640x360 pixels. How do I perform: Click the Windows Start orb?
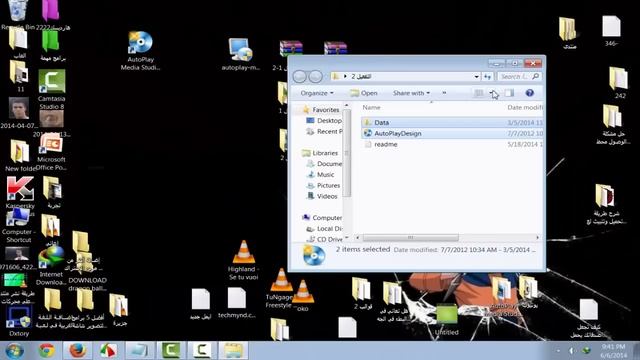tap(14, 351)
